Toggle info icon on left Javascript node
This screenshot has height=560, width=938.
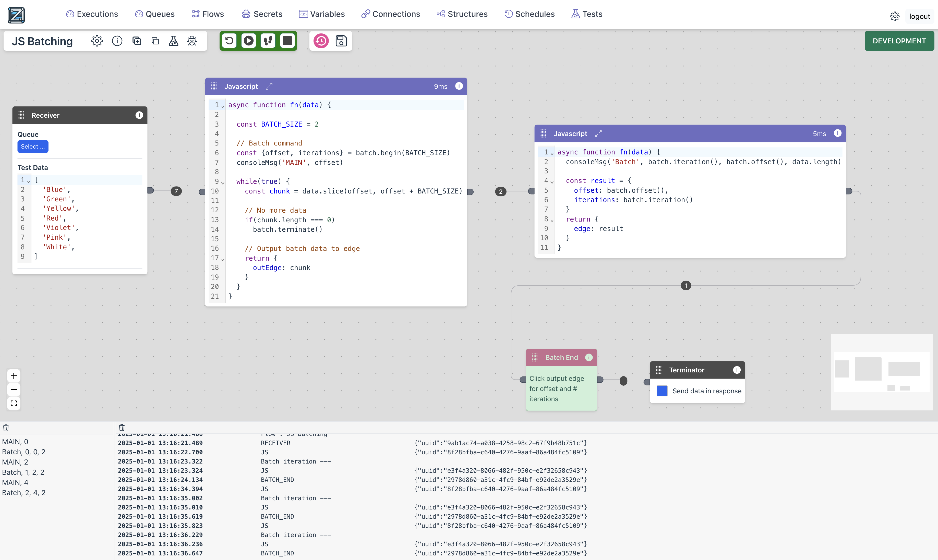(459, 86)
